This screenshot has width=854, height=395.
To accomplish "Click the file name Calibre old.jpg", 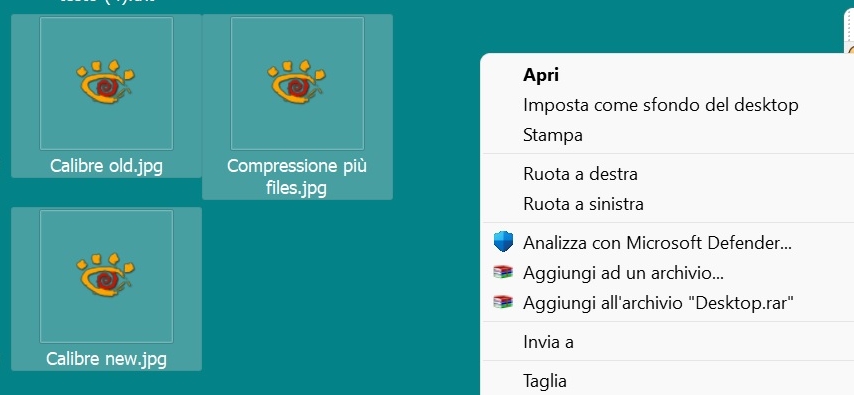I will [106, 166].
